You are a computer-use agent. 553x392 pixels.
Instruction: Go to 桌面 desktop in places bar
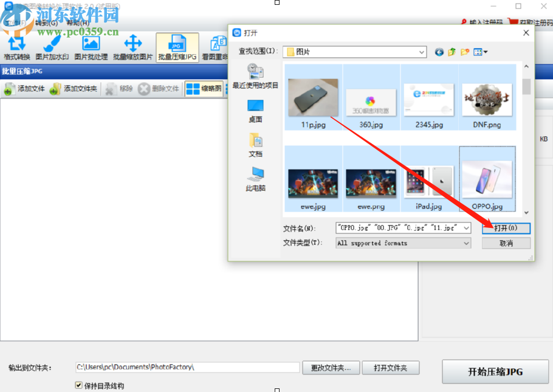point(255,111)
